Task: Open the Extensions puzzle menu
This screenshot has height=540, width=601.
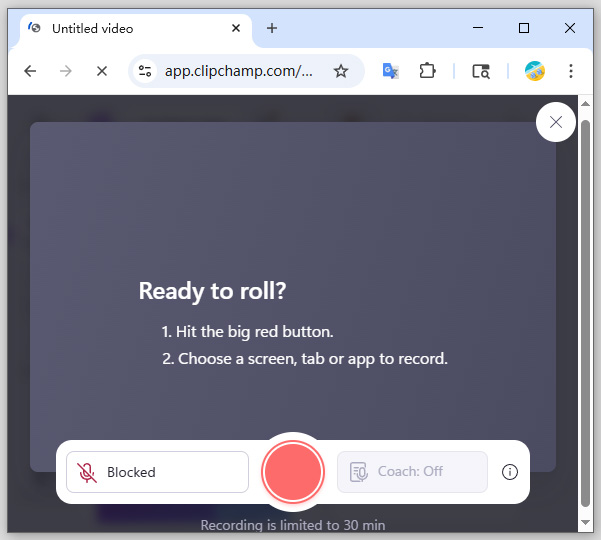Action: pyautogui.click(x=427, y=71)
